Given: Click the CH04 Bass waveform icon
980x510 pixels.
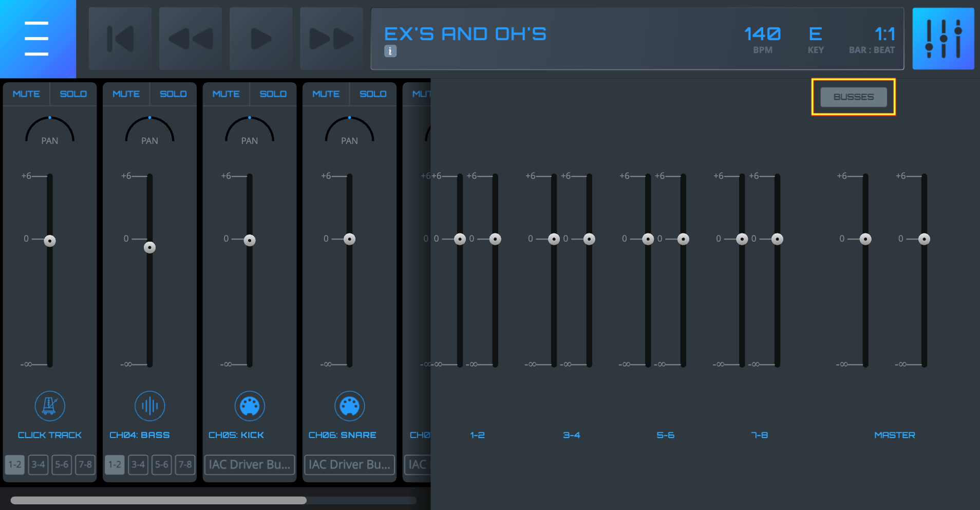Looking at the screenshot, I should click(149, 406).
